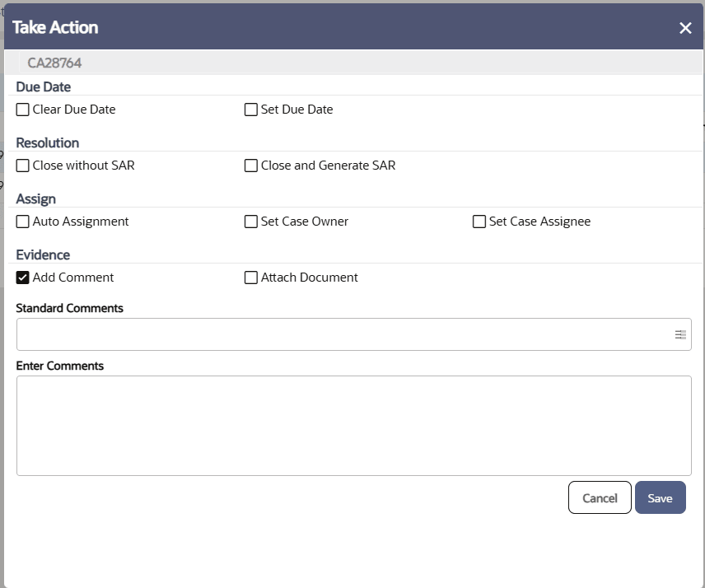Click the Assign section heading

[36, 198]
